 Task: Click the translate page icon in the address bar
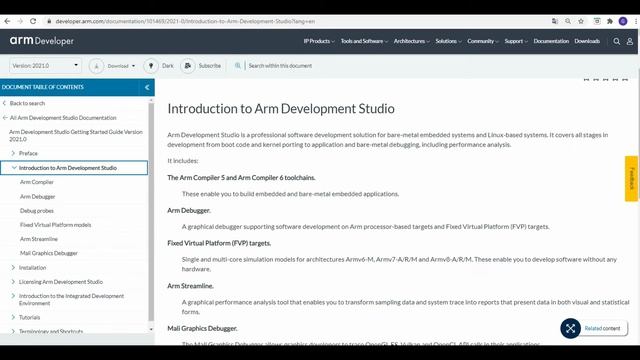[x=555, y=21]
